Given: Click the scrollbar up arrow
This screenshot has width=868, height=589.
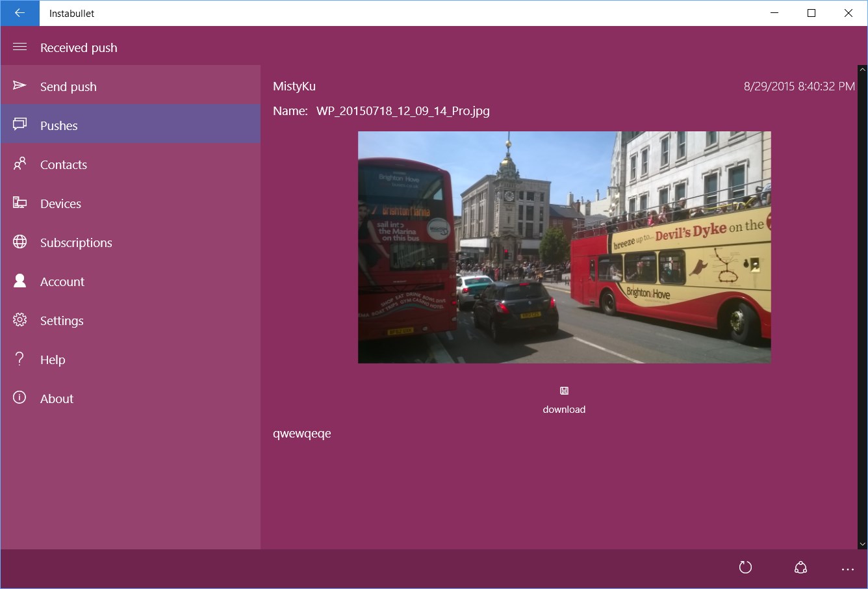Looking at the screenshot, I should [x=862, y=68].
